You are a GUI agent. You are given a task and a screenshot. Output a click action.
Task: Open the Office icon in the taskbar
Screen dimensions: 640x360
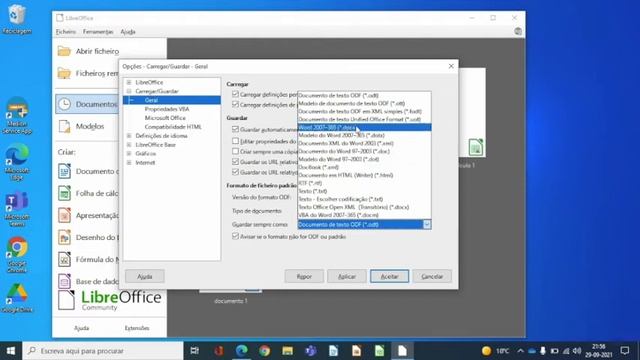point(219,351)
